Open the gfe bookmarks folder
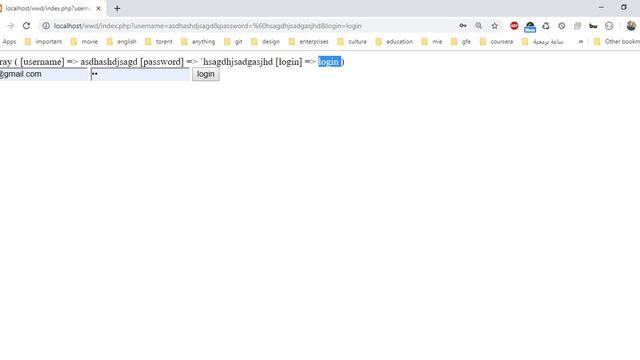Viewport: 640px width, 360px height. [461, 42]
